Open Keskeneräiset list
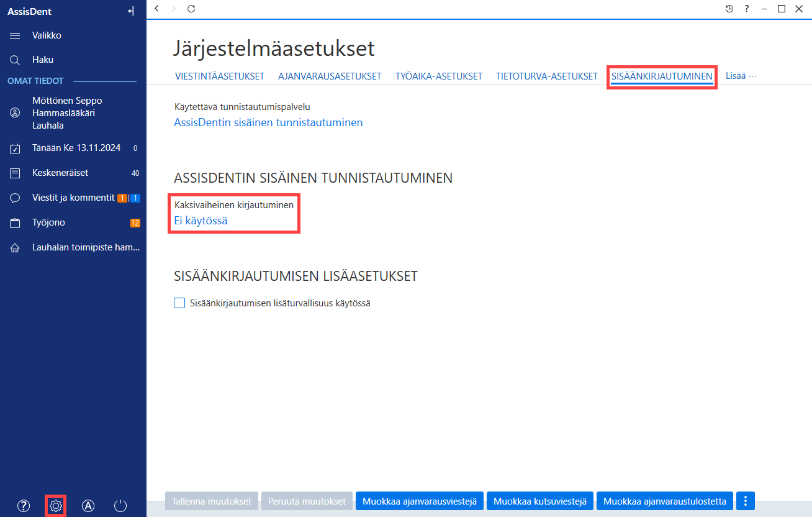Viewport: 812px width, 517px height. click(73, 173)
